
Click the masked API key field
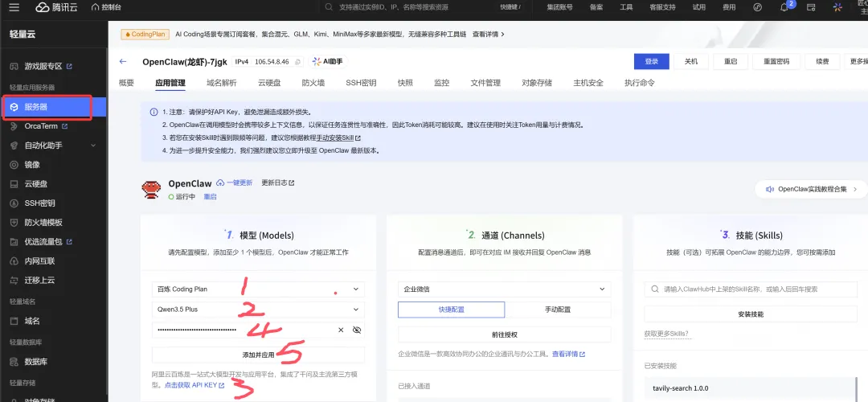click(244, 330)
